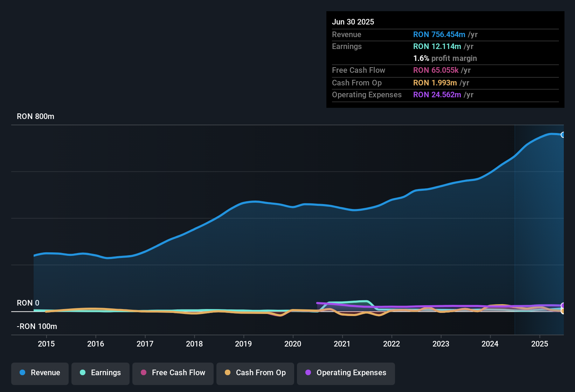Click the purple Operating Expenses endpoint marker

563,306
